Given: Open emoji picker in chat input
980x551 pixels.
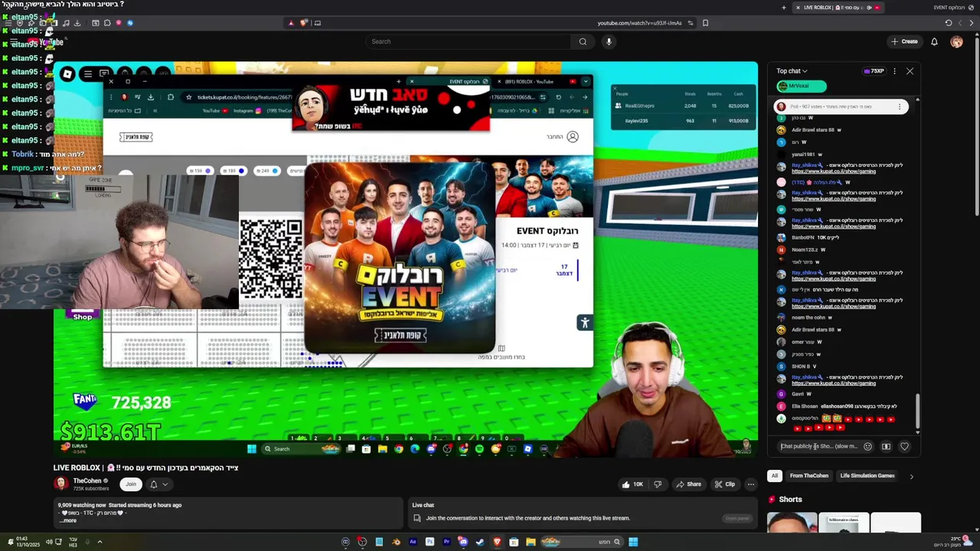Looking at the screenshot, I should tap(867, 446).
